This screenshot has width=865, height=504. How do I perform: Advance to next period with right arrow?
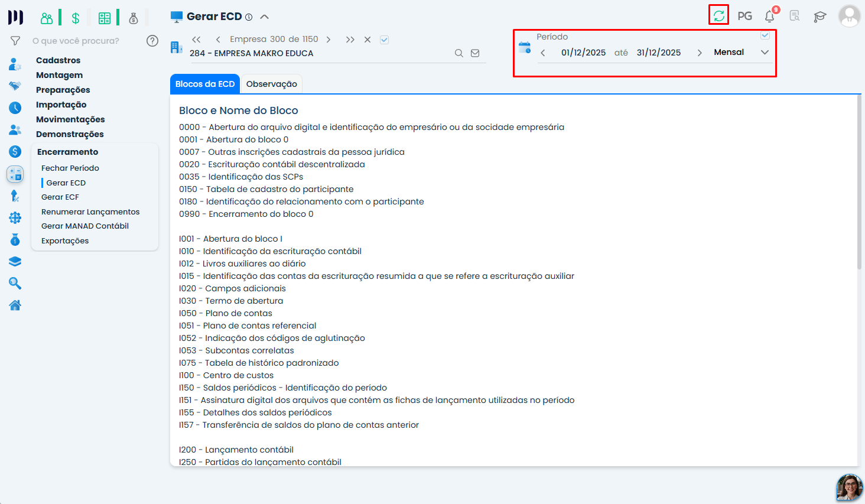[x=700, y=53]
